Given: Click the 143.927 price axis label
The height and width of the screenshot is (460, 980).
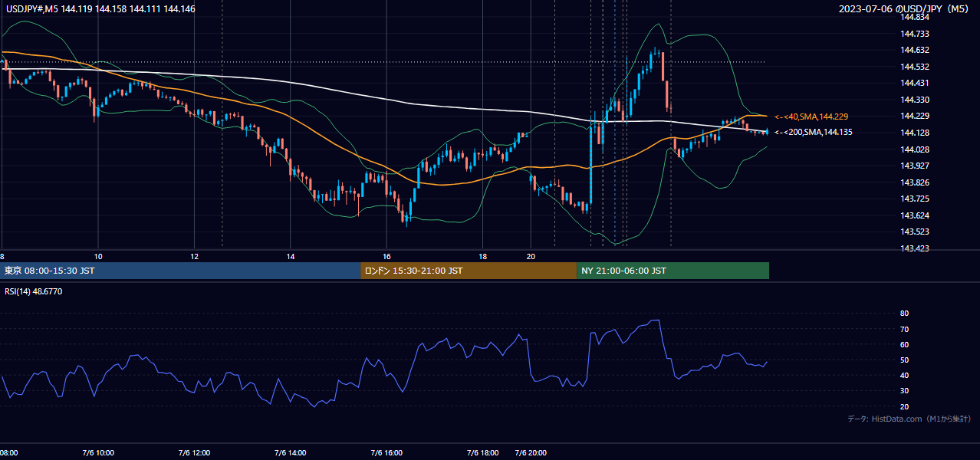Looking at the screenshot, I should tap(916, 166).
